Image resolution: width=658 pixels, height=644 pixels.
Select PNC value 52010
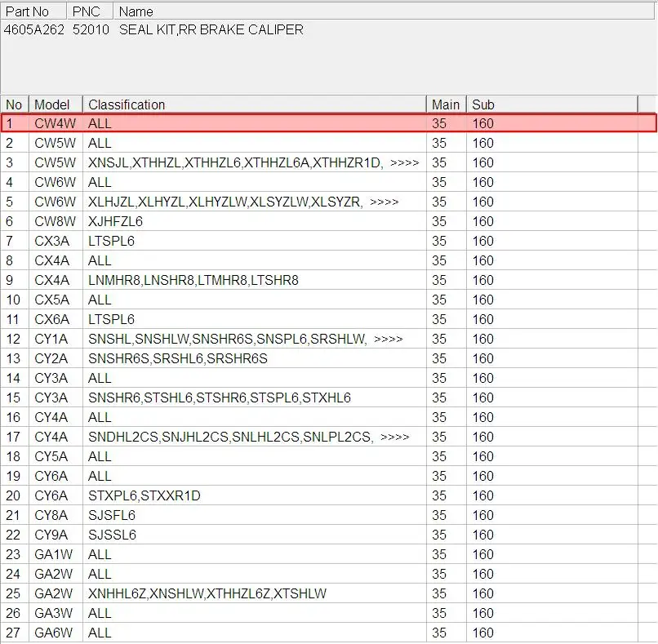91,29
